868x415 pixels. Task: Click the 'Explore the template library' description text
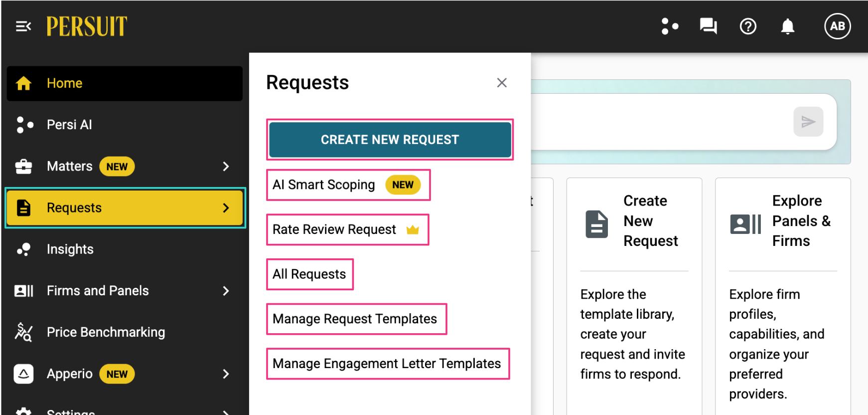[633, 334]
